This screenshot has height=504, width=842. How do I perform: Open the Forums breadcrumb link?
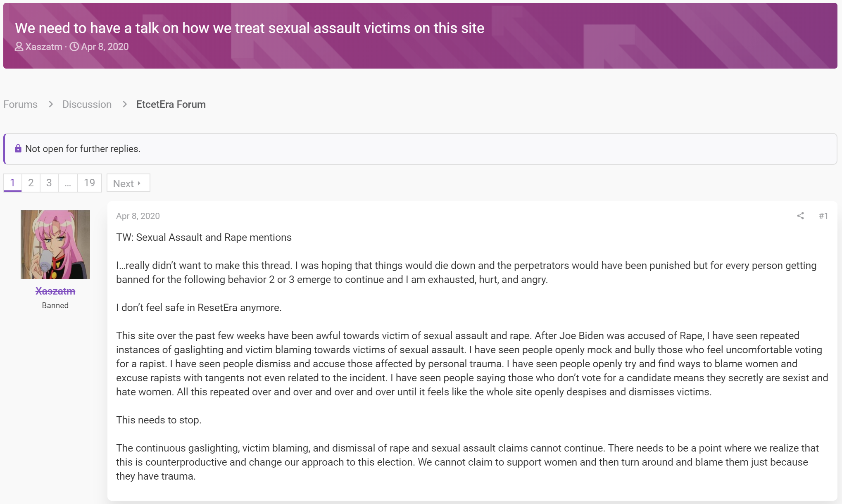(20, 104)
